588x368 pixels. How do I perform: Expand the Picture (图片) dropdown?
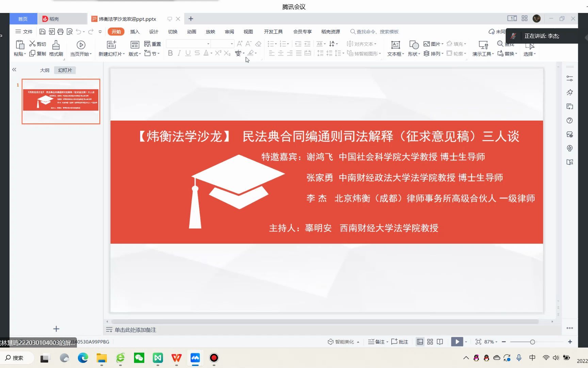pos(434,44)
